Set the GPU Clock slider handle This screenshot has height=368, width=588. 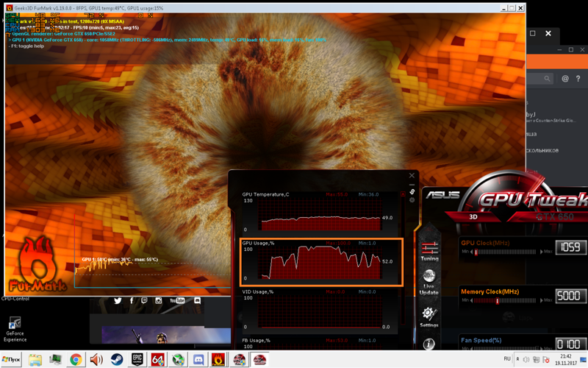tap(476, 252)
